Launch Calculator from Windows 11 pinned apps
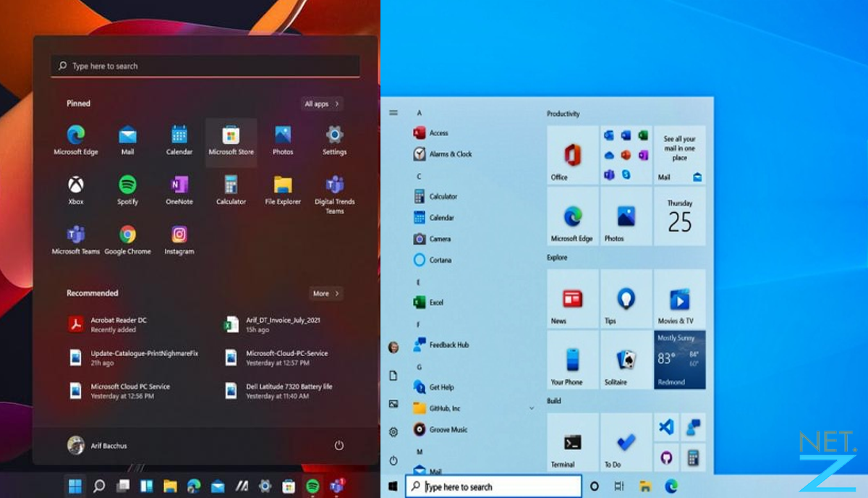This screenshot has height=498, width=868. pyautogui.click(x=231, y=190)
